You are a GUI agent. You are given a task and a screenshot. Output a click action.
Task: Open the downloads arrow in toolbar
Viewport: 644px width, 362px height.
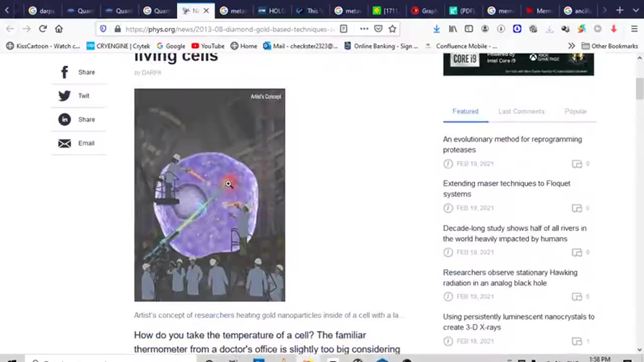pos(436,29)
